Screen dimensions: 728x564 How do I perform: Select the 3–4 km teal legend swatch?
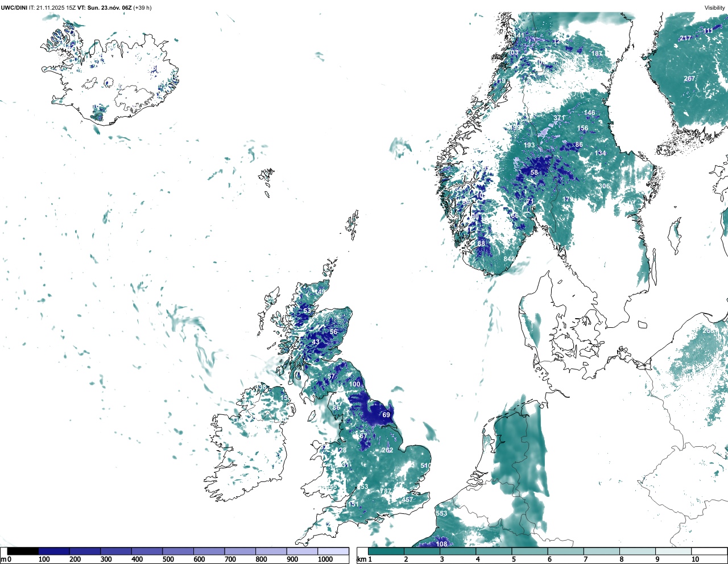458,551
